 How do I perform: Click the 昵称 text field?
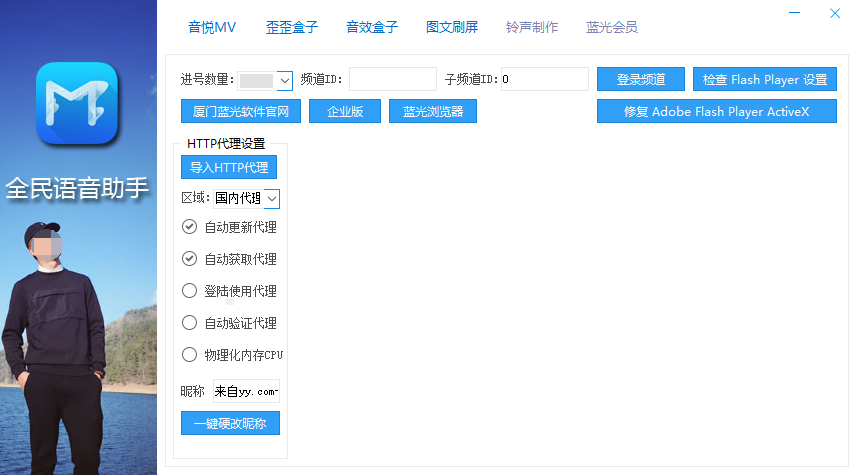246,391
